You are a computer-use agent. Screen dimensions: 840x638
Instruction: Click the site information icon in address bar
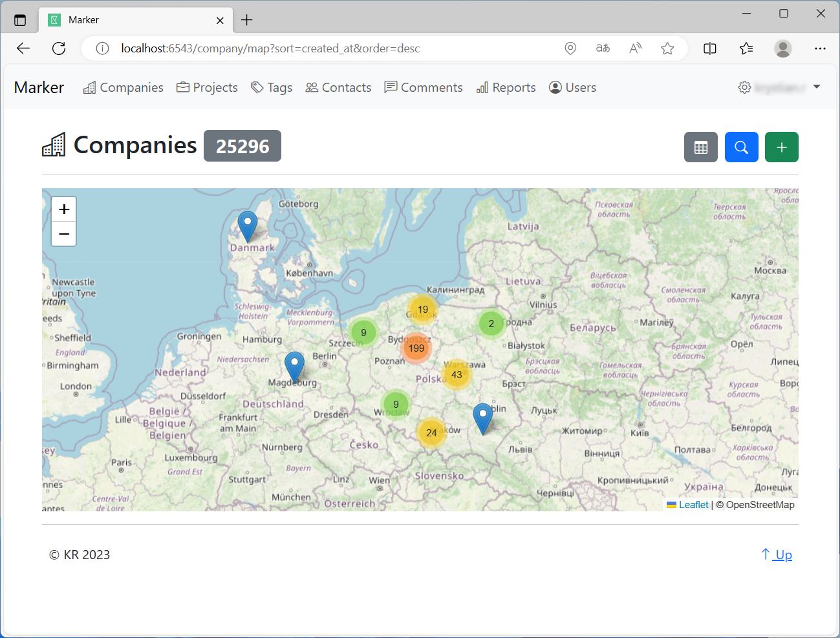point(102,48)
